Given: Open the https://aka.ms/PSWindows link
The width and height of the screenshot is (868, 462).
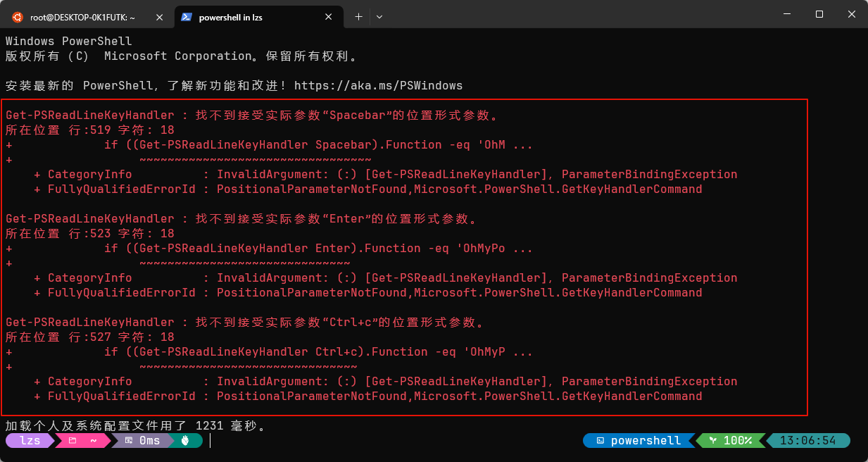Looking at the screenshot, I should coord(378,86).
